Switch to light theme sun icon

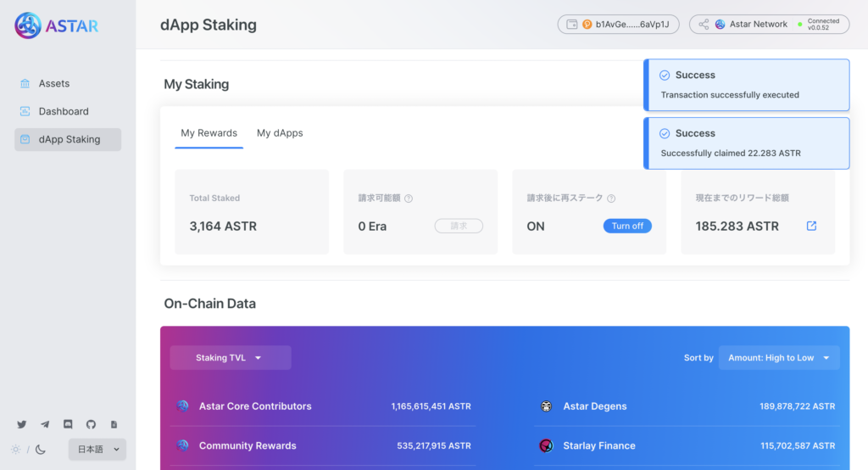15,450
